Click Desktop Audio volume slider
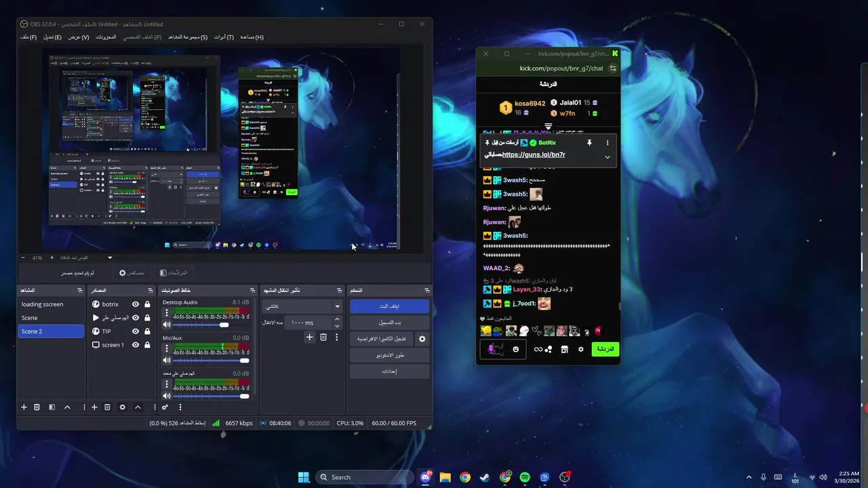 [x=211, y=325]
